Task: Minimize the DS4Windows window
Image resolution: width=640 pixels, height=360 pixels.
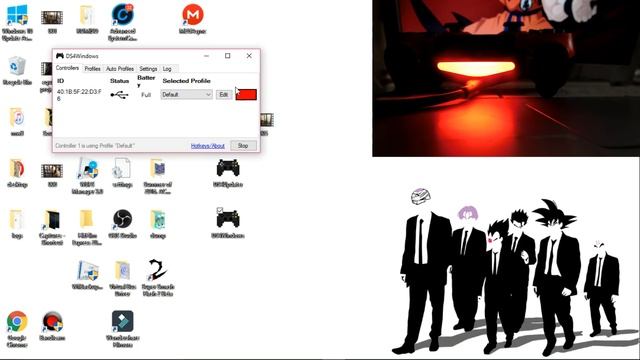Action: [207, 56]
